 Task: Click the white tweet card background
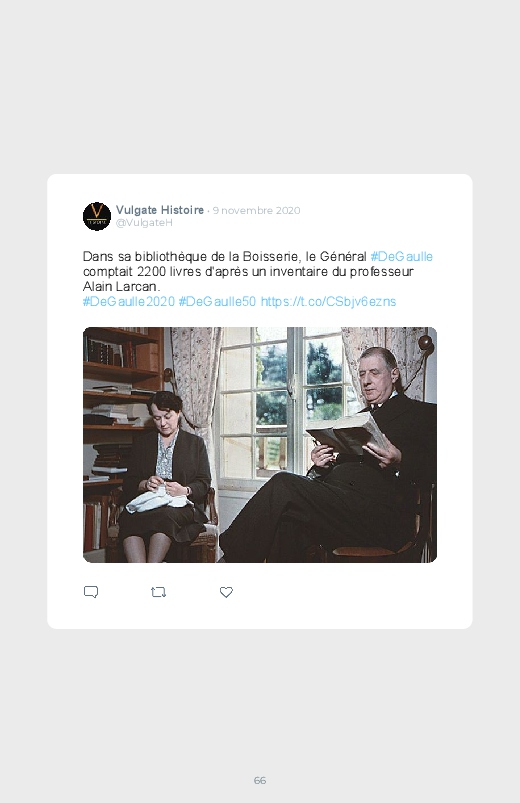click(260, 402)
